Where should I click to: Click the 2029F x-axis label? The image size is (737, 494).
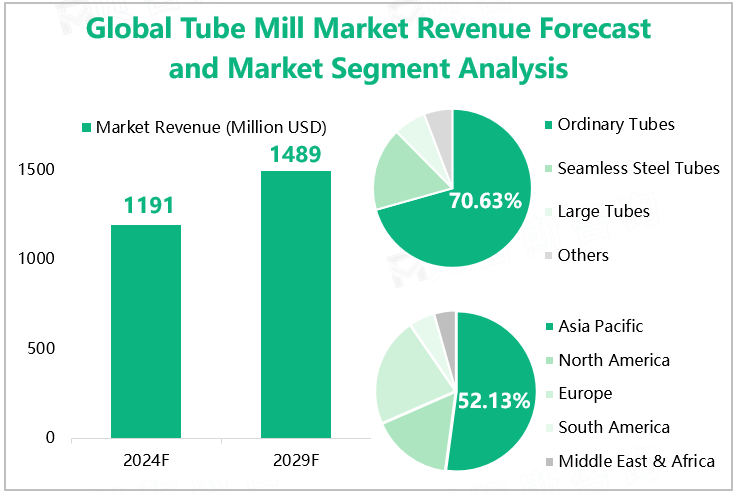tap(295, 461)
